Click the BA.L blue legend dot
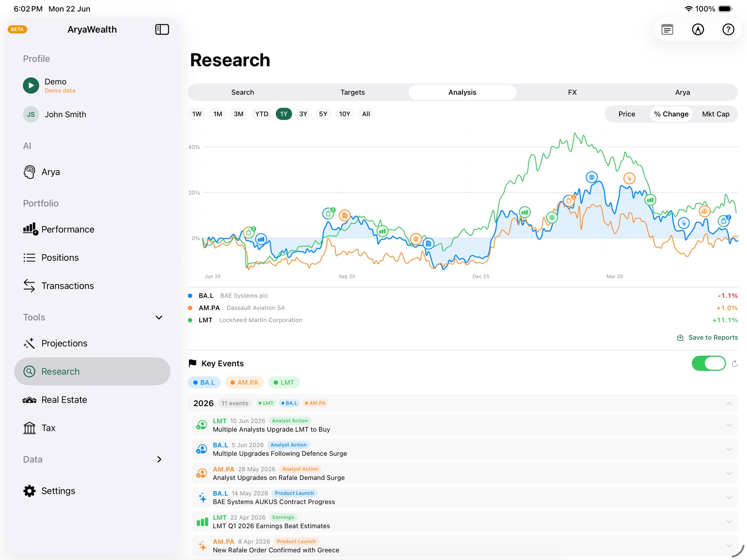 click(x=190, y=296)
